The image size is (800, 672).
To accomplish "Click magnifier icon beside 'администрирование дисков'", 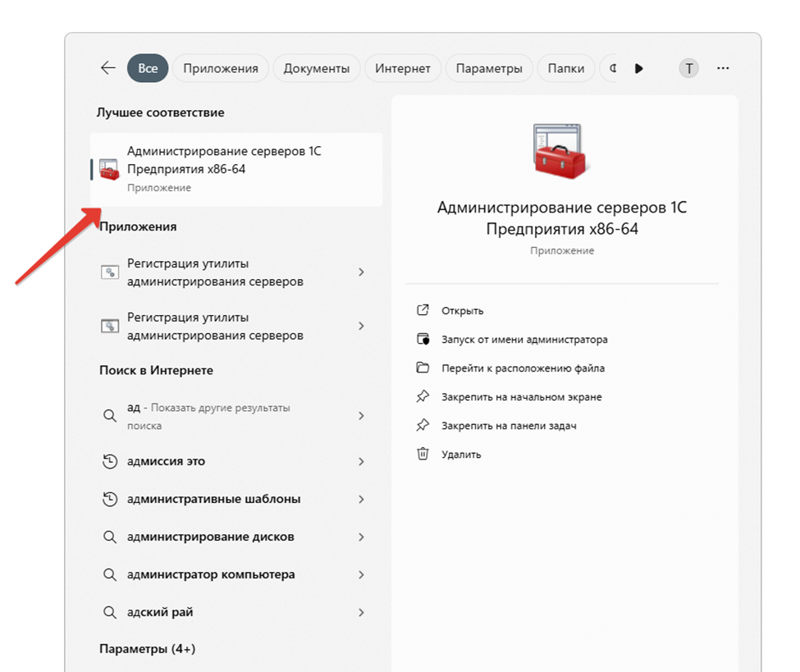I will 110,537.
